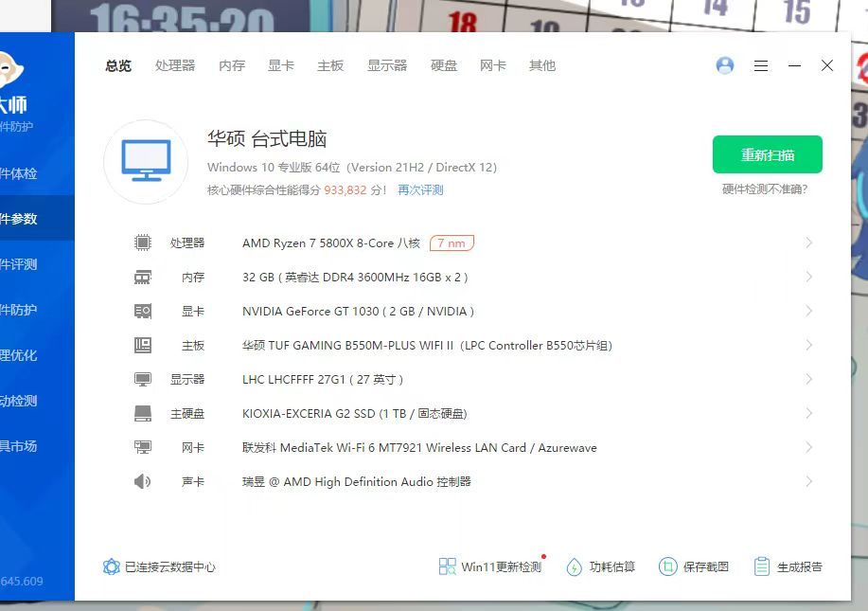Open the 显卡 tab
868x611 pixels.
coord(281,65)
